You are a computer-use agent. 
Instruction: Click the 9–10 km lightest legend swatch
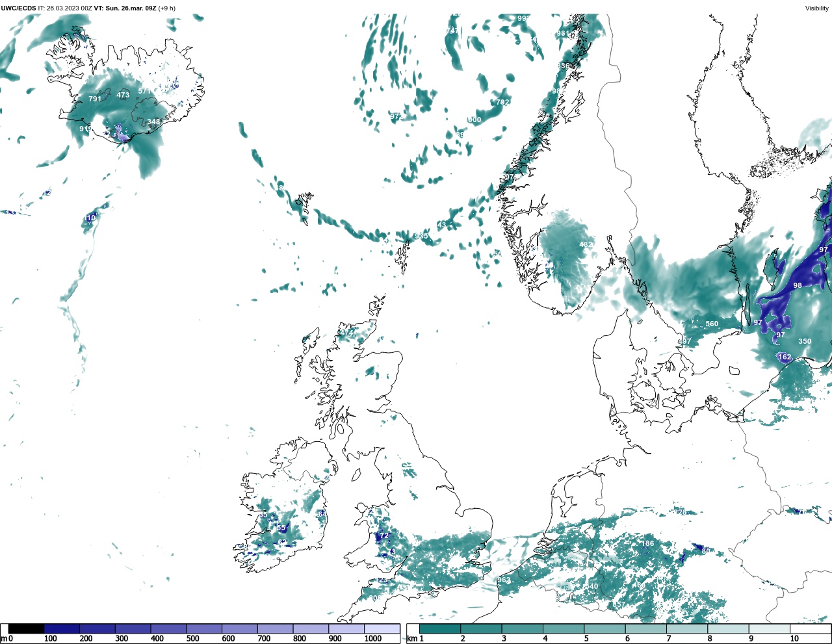coord(769,628)
